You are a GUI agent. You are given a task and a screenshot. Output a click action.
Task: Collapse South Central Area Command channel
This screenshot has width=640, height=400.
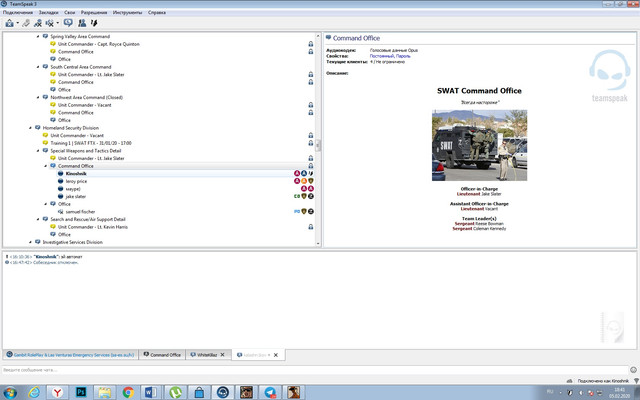coord(38,67)
